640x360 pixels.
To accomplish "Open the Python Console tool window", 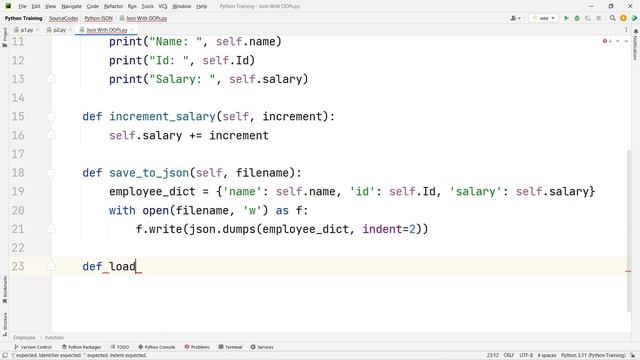I will coord(157,347).
